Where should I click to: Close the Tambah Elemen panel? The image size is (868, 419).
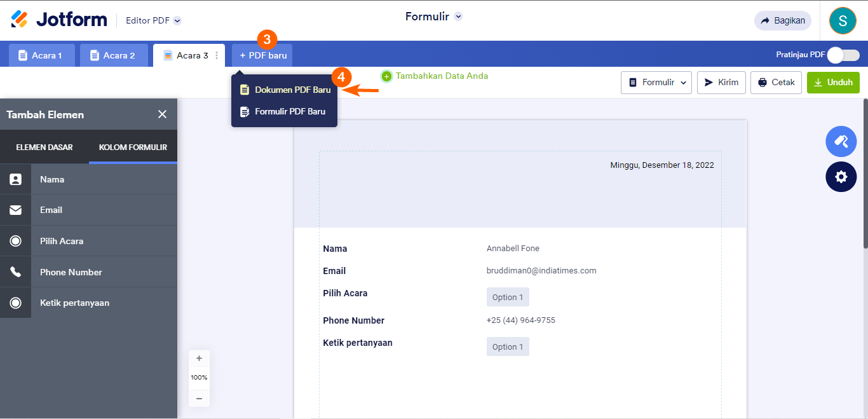[162, 114]
